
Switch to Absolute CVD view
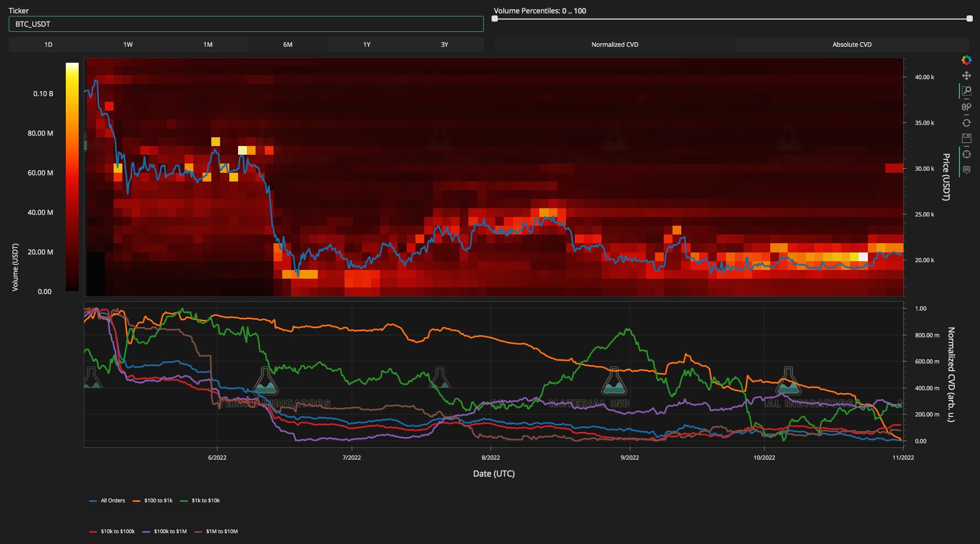click(x=851, y=45)
